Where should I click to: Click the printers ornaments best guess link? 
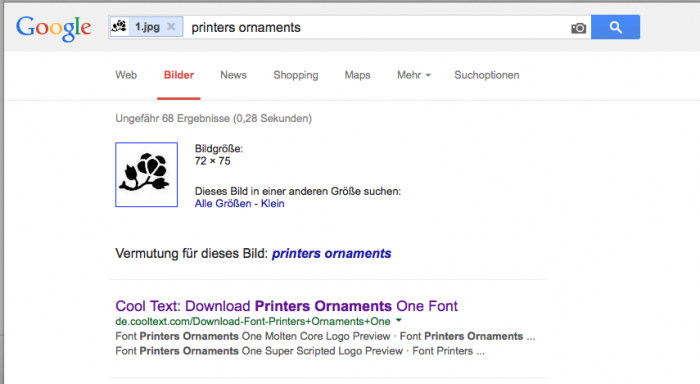[x=331, y=254]
